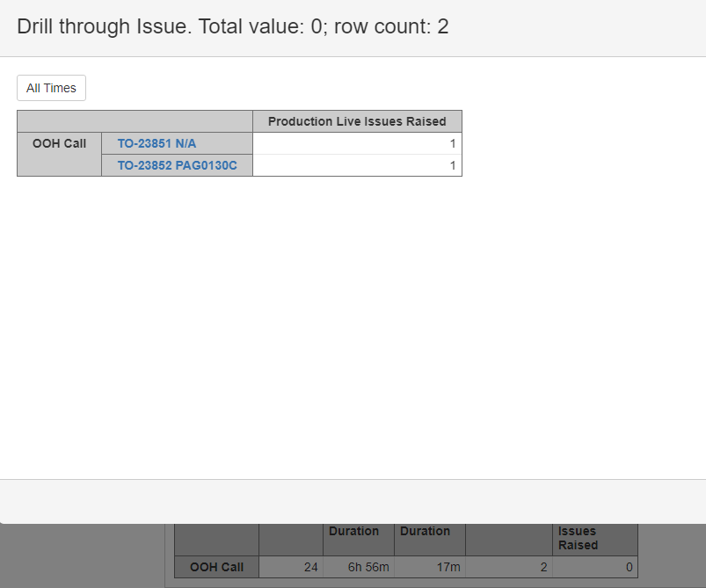Viewport: 706px width, 588px height.
Task: Select OOH Call row header in drill-through table
Action: [x=59, y=143]
